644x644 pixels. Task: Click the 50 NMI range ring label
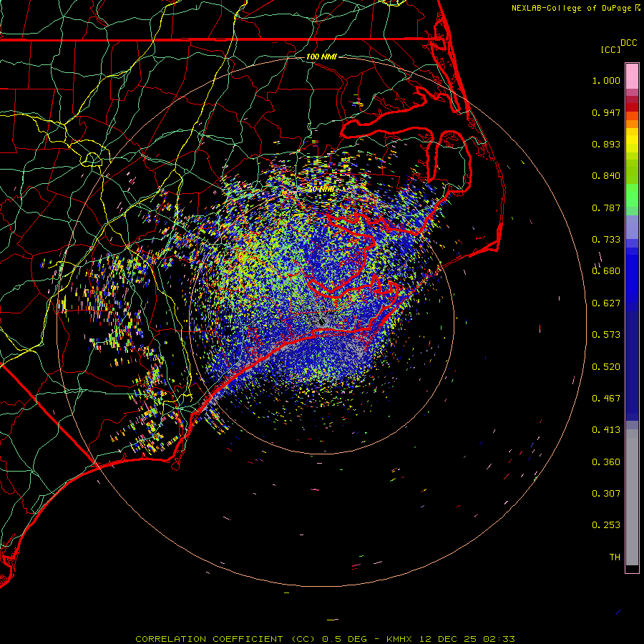click(321, 190)
